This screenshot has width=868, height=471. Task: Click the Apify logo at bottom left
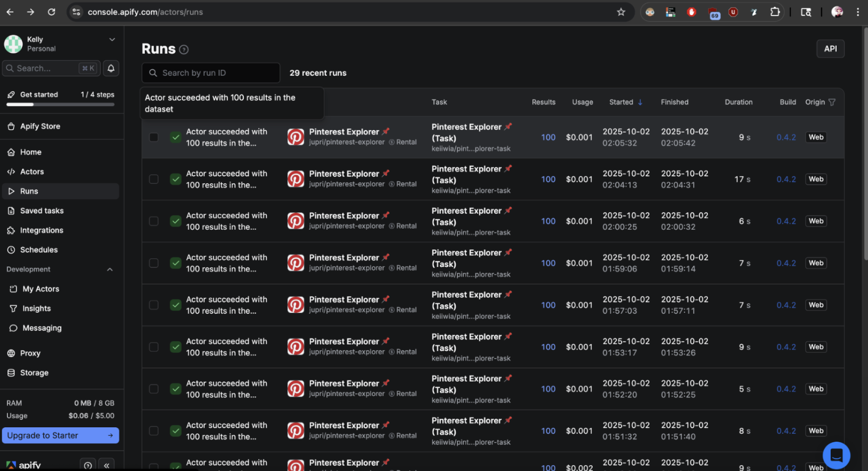click(23, 465)
